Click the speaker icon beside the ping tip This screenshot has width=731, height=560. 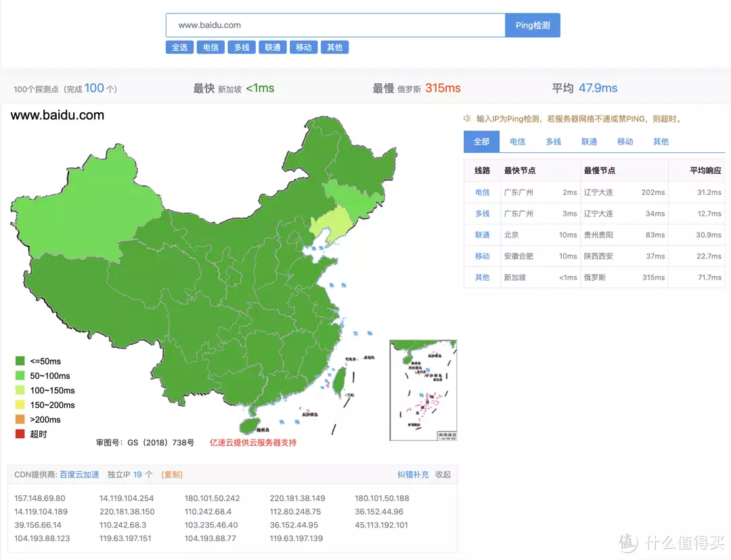(467, 118)
